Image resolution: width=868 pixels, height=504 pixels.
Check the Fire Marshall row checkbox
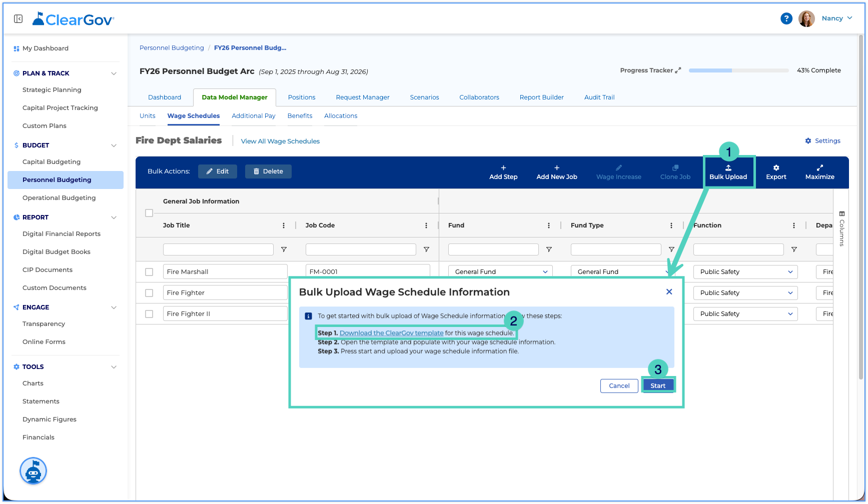click(149, 272)
